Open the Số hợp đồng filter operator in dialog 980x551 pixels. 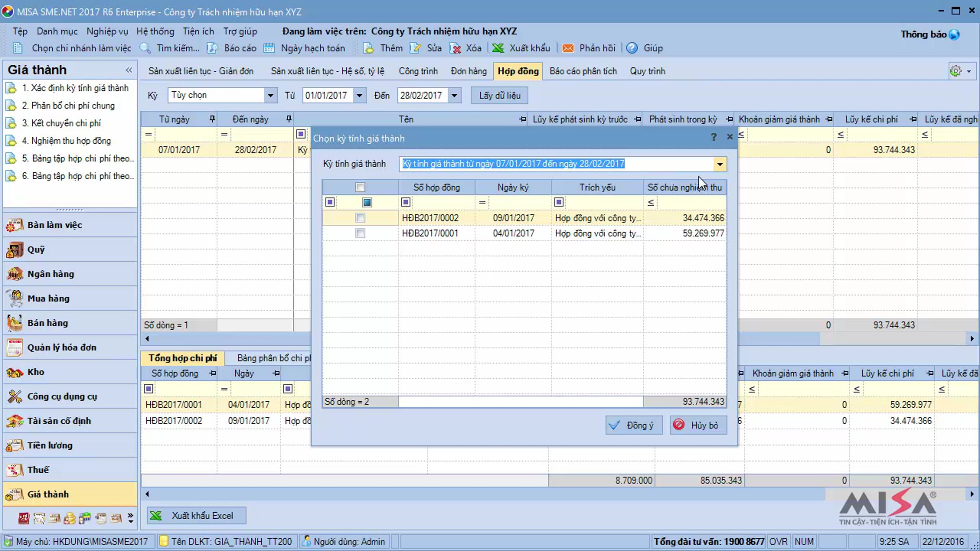tap(405, 202)
